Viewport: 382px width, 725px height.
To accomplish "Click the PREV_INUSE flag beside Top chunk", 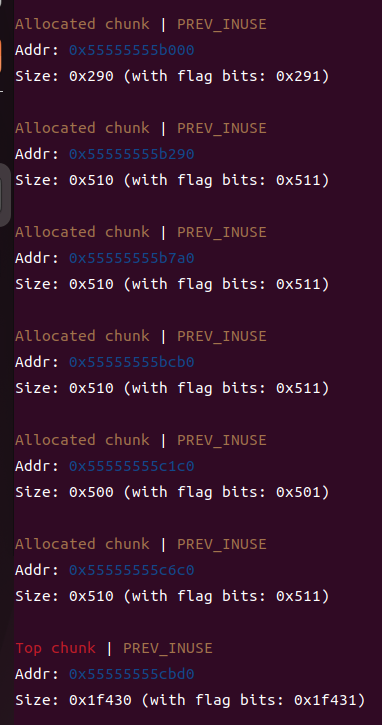I will [x=168, y=648].
